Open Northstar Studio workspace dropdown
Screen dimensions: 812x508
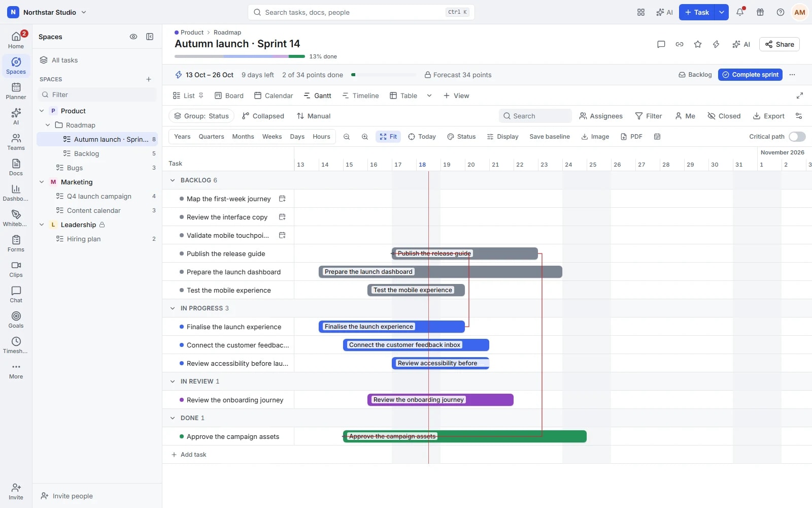[48, 12]
